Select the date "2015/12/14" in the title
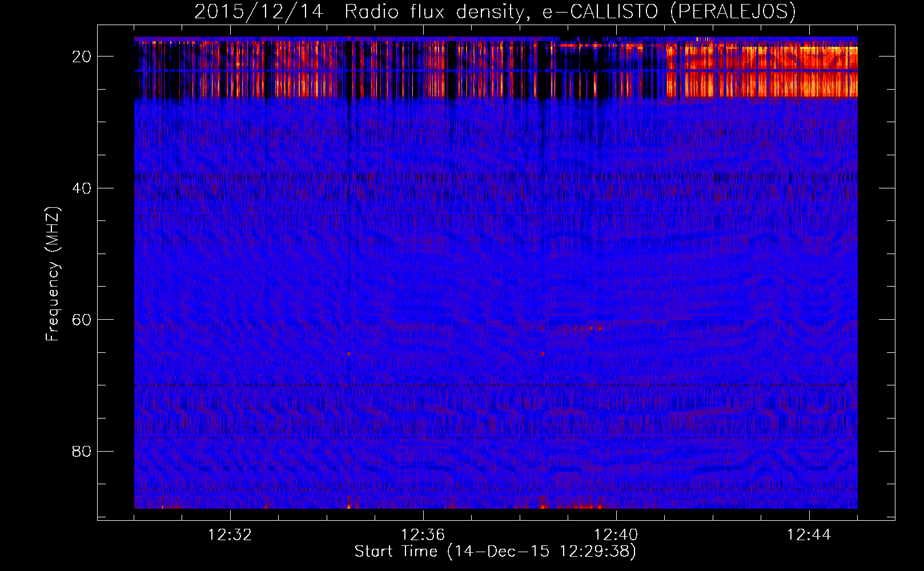Screen dimensions: 924x571 [x=259, y=11]
